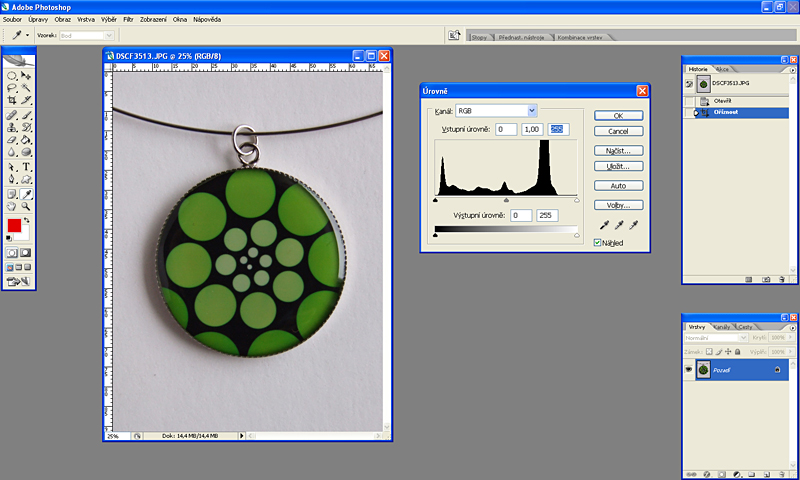Pick the Zoom magnifier tool
The width and height of the screenshot is (800, 480).
pos(27,206)
